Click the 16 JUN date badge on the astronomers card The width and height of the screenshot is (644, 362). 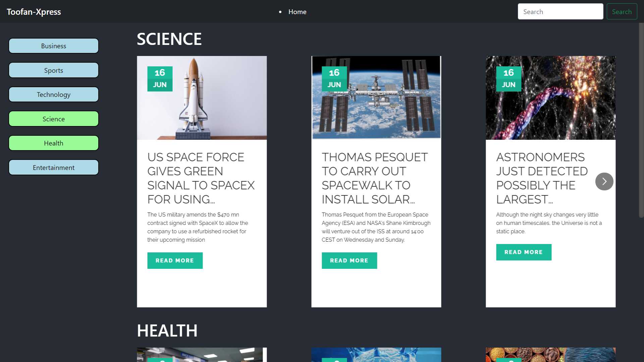click(x=509, y=79)
